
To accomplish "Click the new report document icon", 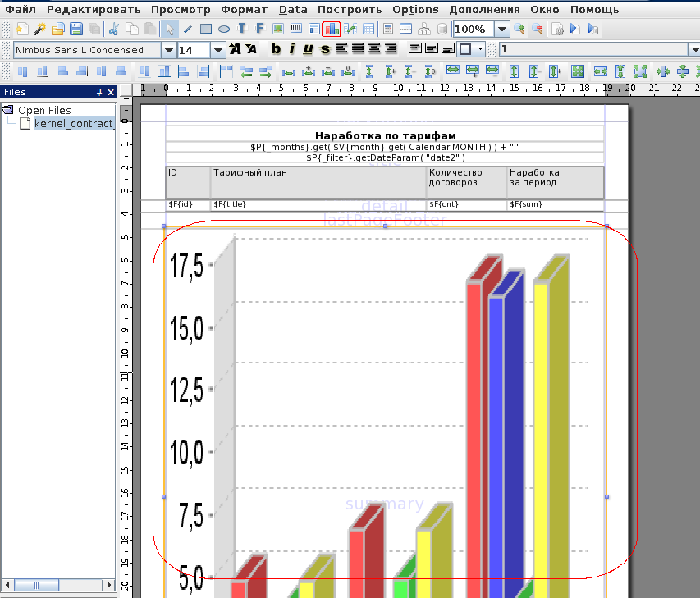I will click(x=21, y=30).
